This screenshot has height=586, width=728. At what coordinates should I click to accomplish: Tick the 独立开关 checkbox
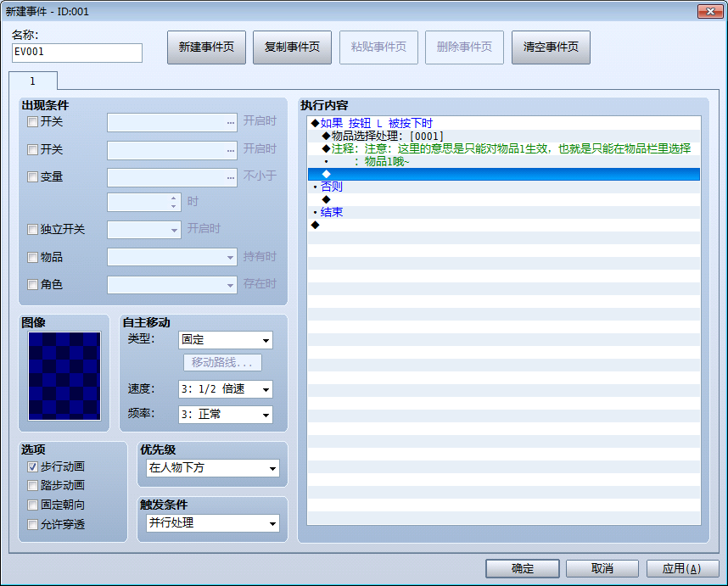tap(32, 230)
